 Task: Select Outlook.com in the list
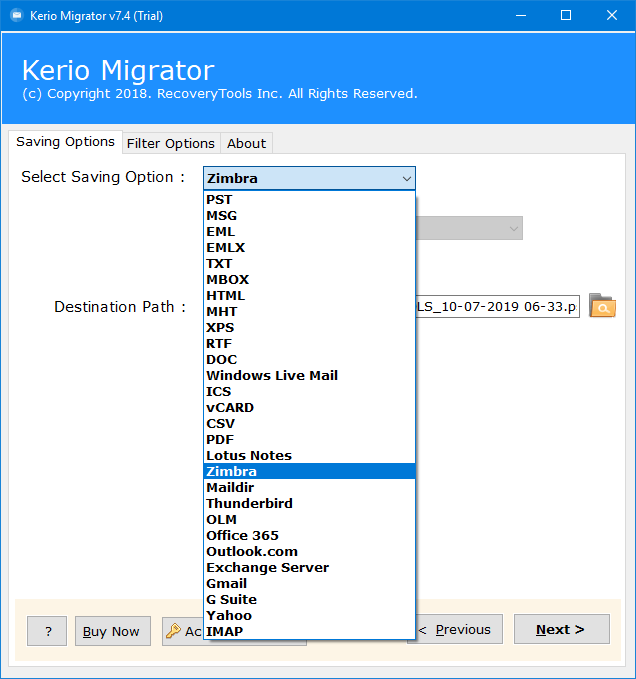pyautogui.click(x=309, y=552)
